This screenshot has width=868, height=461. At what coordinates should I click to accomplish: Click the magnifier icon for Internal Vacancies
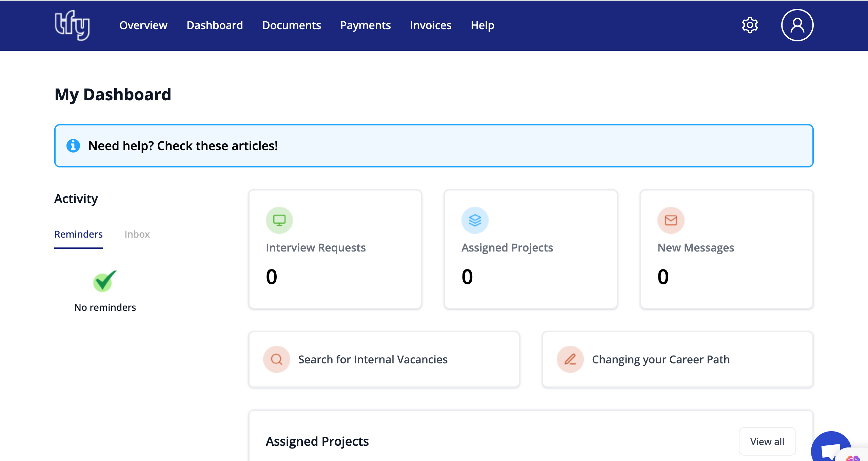(277, 359)
